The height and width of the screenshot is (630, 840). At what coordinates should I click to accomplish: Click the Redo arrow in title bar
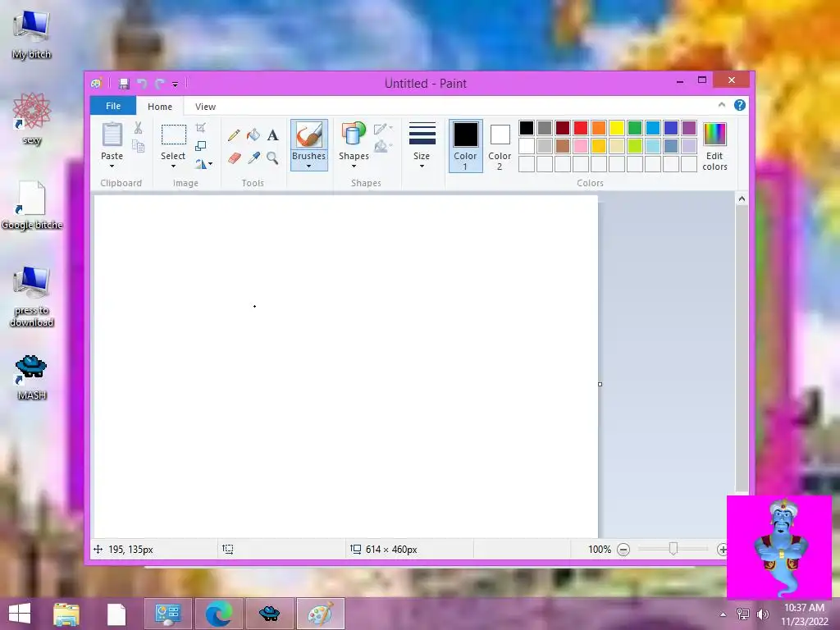pyautogui.click(x=160, y=84)
